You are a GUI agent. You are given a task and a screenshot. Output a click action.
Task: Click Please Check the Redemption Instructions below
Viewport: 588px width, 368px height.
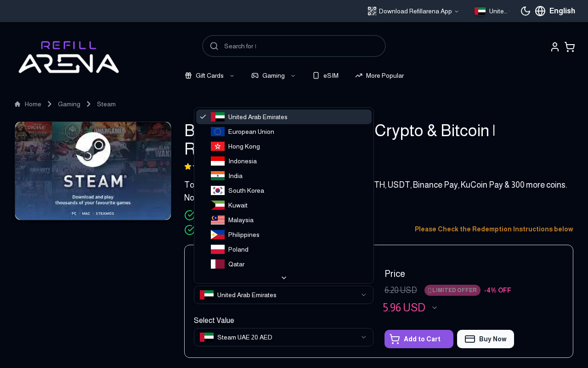(x=494, y=229)
